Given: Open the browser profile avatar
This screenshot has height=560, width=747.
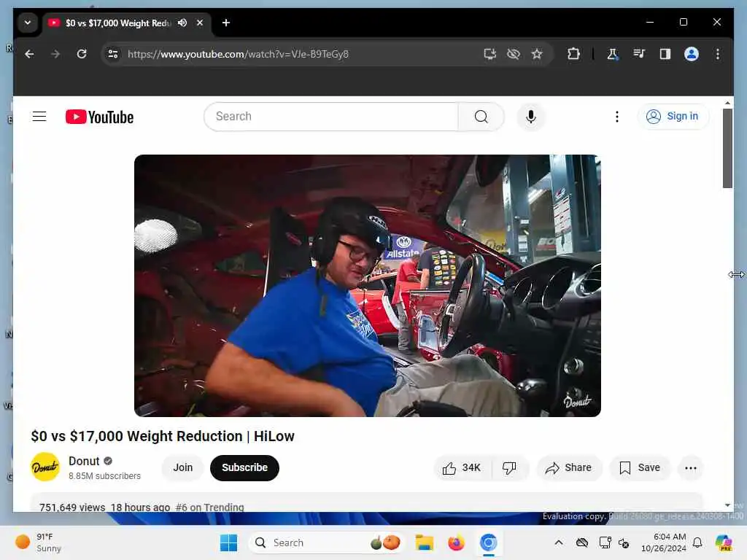Looking at the screenshot, I should 692,54.
